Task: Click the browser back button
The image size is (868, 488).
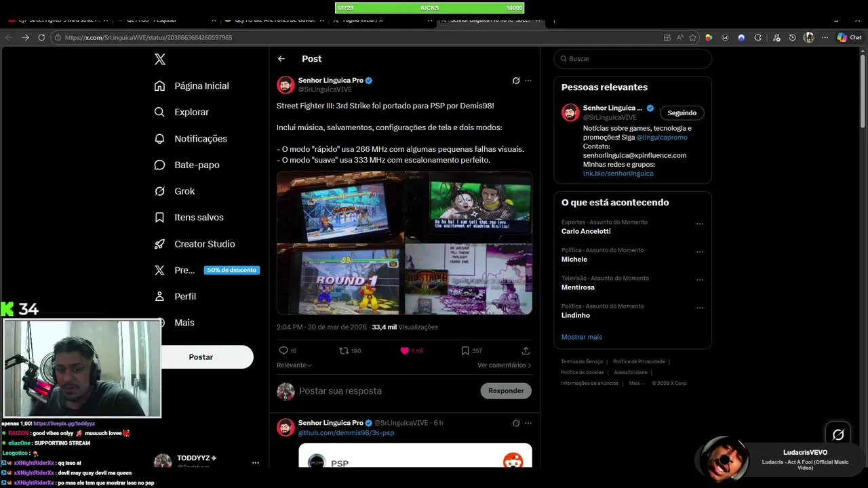Action: coord(9,37)
